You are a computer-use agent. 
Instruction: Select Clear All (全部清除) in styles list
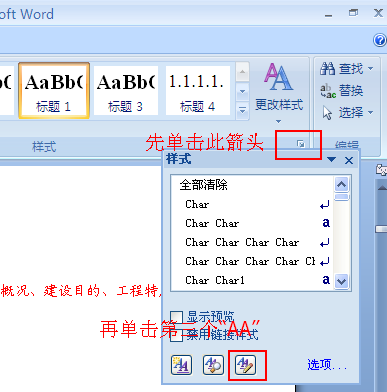click(x=252, y=185)
